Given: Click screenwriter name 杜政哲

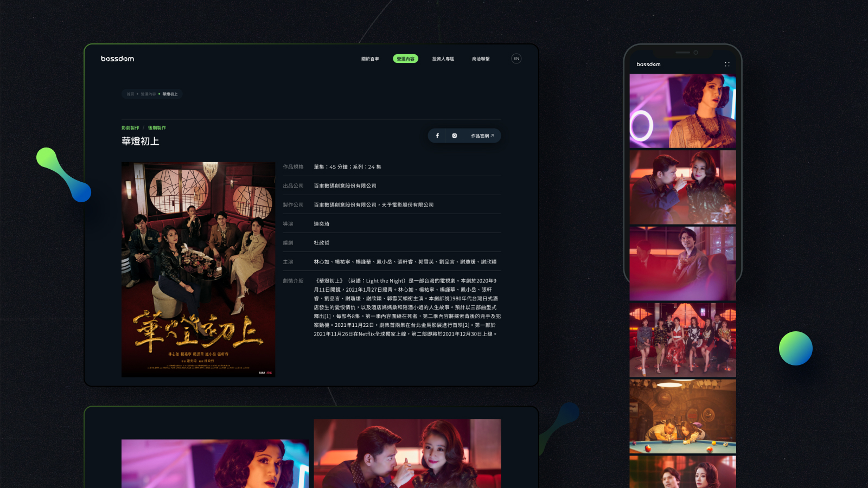Looking at the screenshot, I should coord(321,243).
